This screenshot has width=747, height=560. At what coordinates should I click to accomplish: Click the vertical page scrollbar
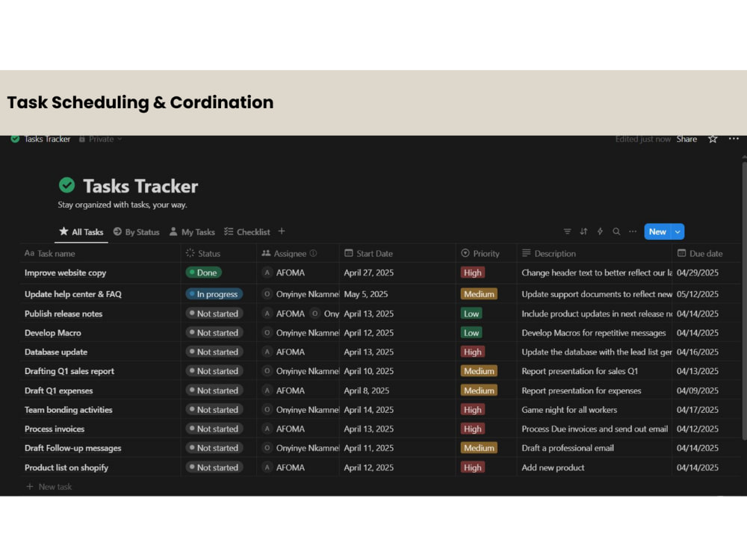tap(744, 300)
